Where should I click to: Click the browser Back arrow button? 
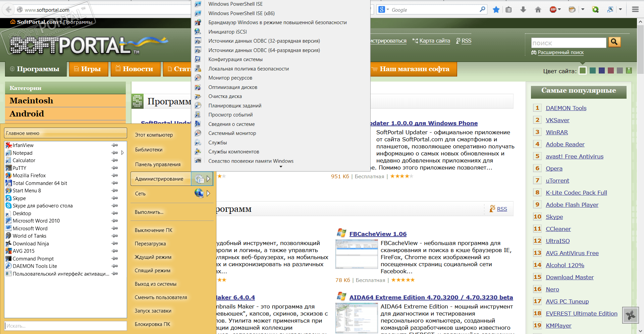9,10
